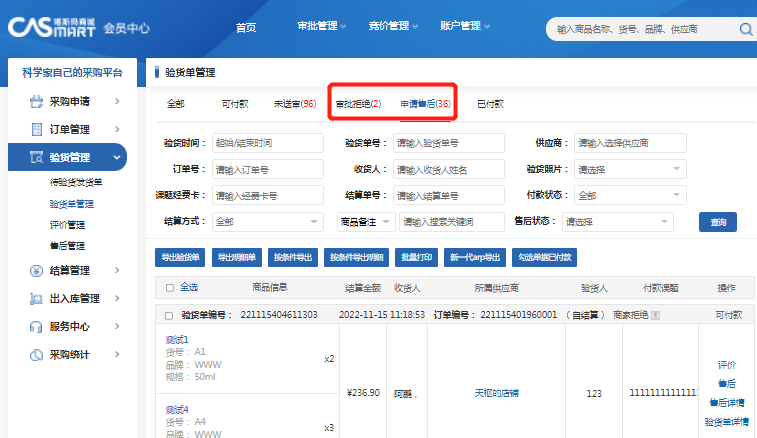
Task: Click the 批量打印 button
Action: point(416,257)
